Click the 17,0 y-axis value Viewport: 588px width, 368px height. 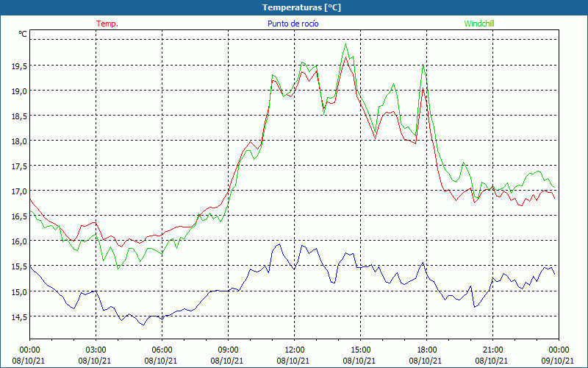19,191
